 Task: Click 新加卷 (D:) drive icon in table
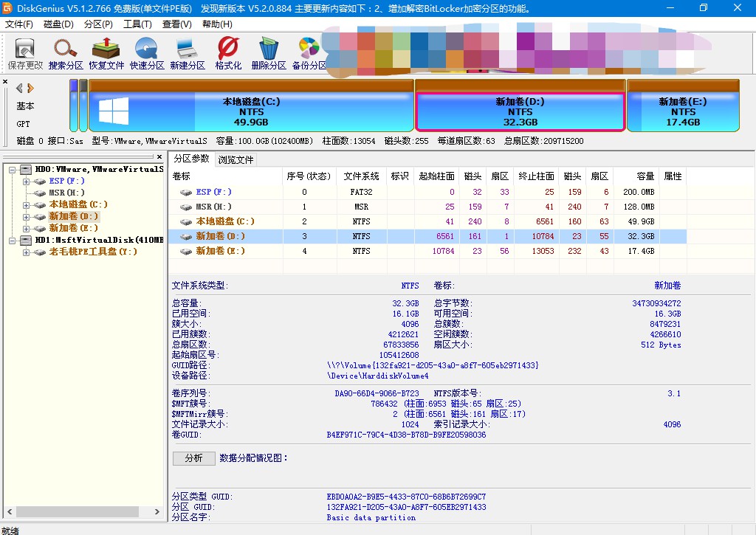click(186, 237)
